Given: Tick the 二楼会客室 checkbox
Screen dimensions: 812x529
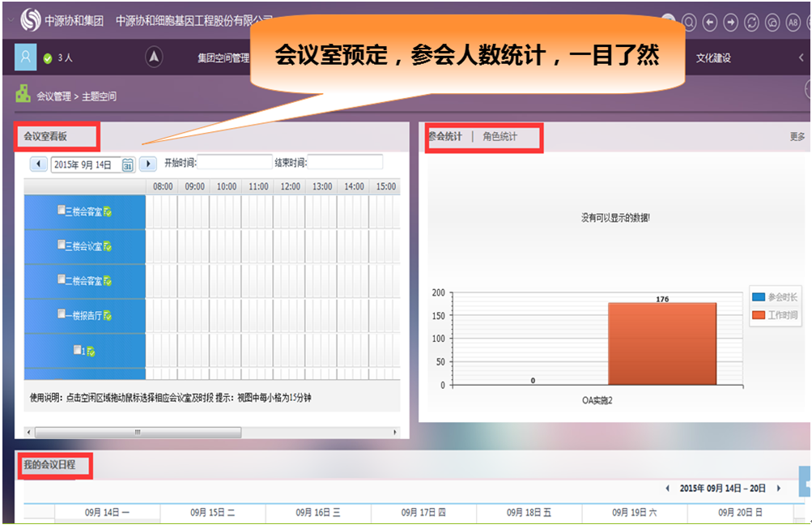Looking at the screenshot, I should tap(62, 280).
